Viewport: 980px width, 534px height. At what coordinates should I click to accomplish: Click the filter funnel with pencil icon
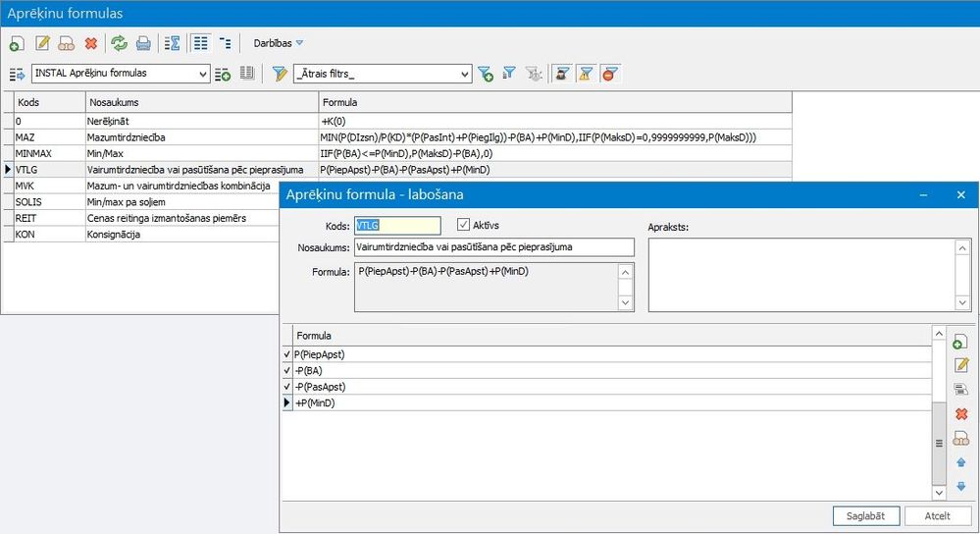[280, 74]
